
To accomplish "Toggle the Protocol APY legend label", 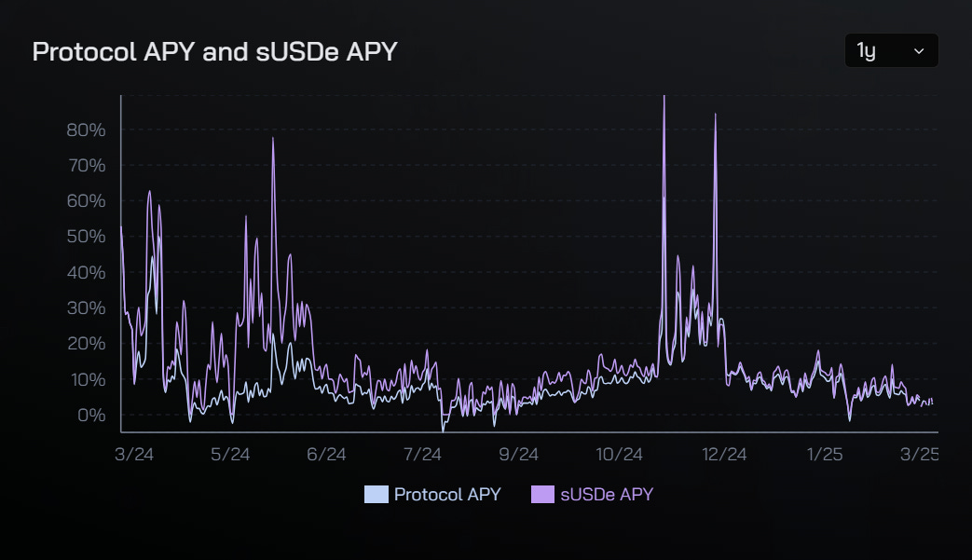I will coord(447,495).
